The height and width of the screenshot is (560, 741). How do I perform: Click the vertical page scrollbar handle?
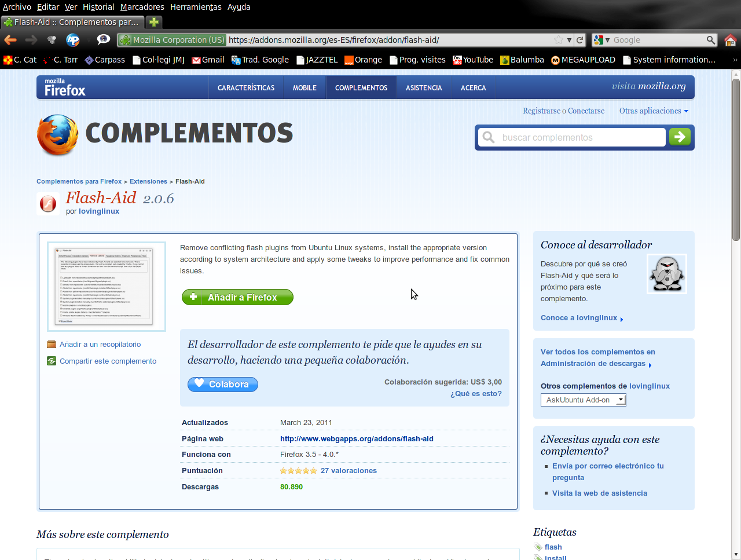click(736, 159)
